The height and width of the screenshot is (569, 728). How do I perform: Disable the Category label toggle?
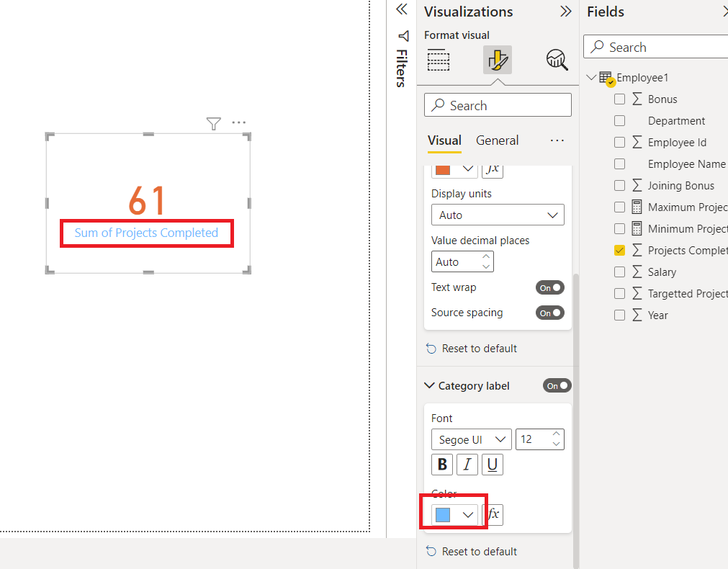coord(557,385)
